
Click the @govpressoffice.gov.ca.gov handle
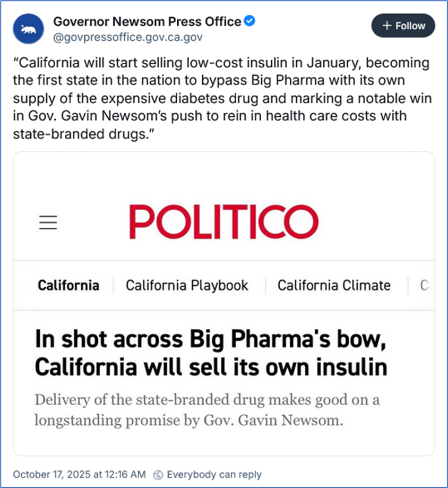click(x=127, y=37)
